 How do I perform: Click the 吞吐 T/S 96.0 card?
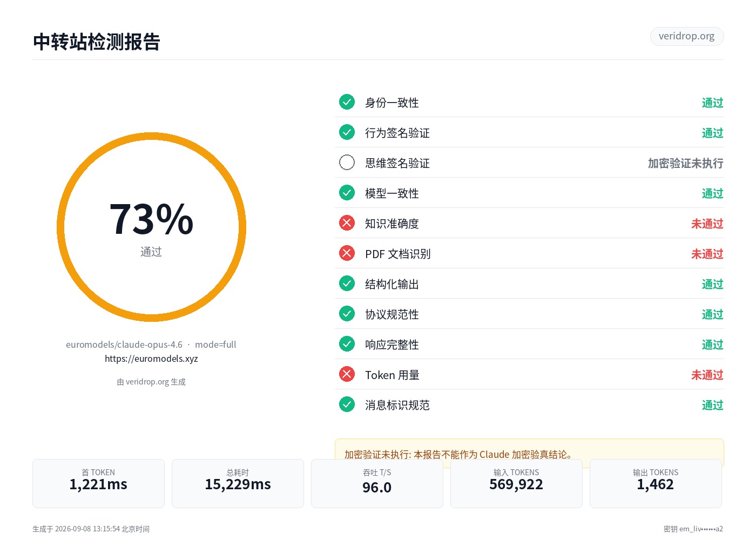coord(377,483)
